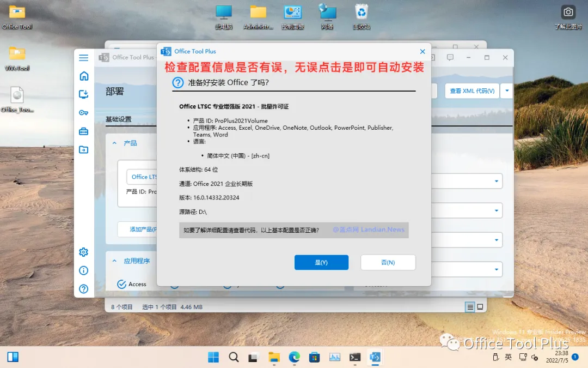Click the 源路径: D:\ text in dialog
Image resolution: width=588 pixels, height=368 pixels.
pyautogui.click(x=193, y=212)
